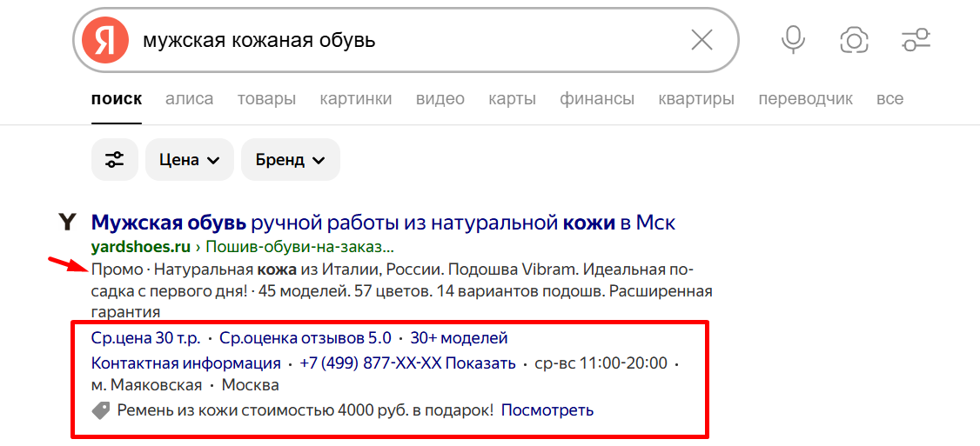Switch to the товары tab
980x446 pixels.
[x=266, y=98]
